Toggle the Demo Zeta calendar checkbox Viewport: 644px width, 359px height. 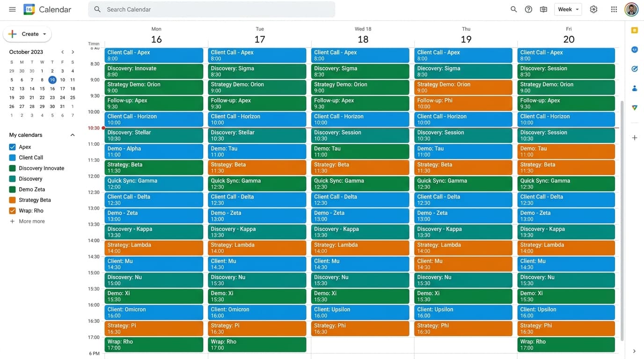[13, 189]
